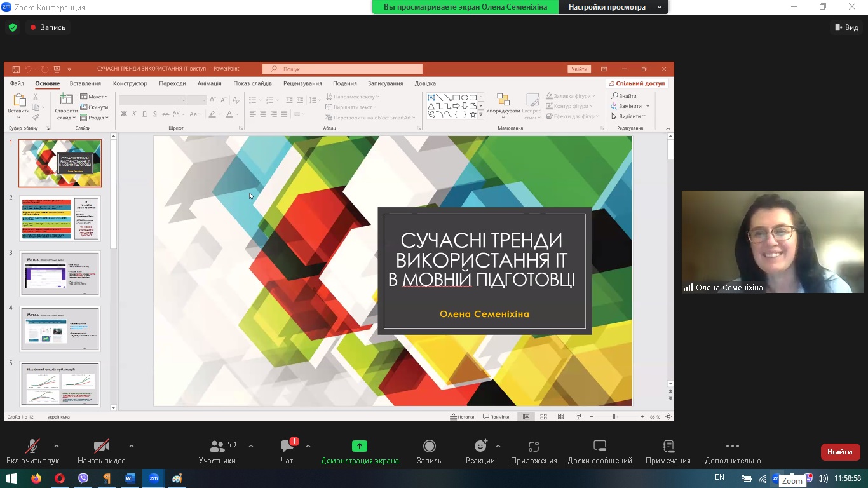Screen dimensions: 868x488
Task: Open the Participants list
Action: (x=217, y=451)
